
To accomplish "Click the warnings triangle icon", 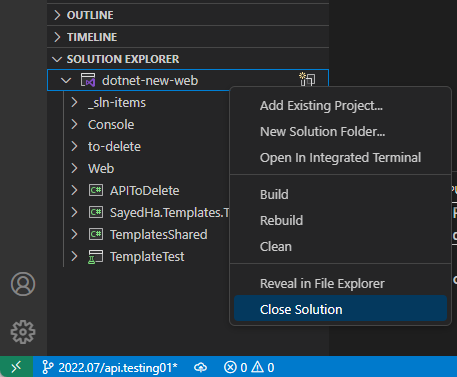I will [x=257, y=367].
